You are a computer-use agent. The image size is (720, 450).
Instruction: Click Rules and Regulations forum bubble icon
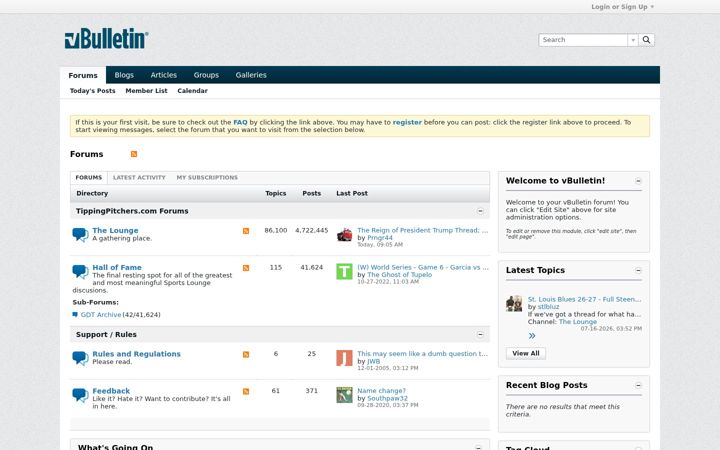coord(80,358)
